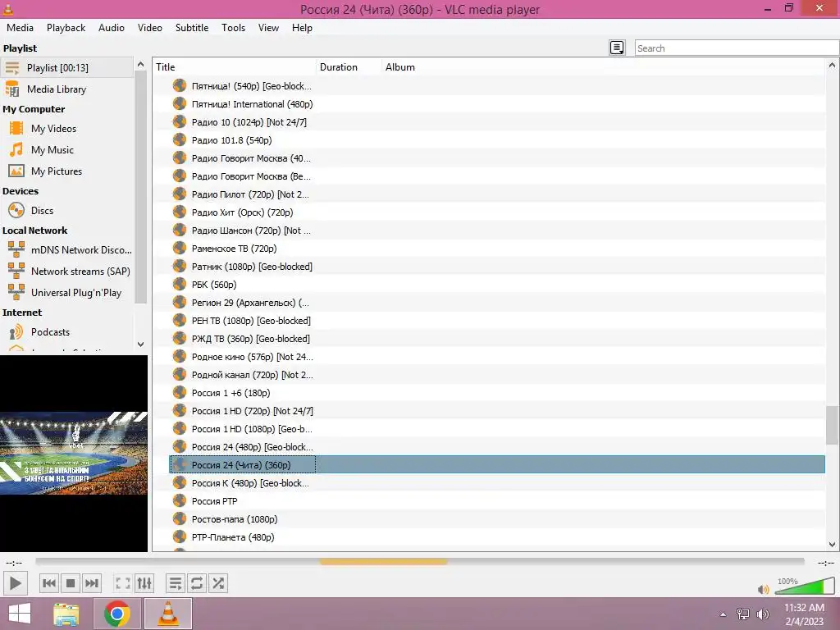Select Пятница! International (480p) entry

(252, 104)
